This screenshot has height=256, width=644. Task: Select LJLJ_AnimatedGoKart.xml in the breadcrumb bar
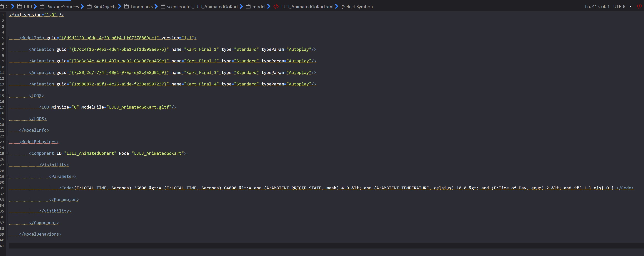[308, 7]
